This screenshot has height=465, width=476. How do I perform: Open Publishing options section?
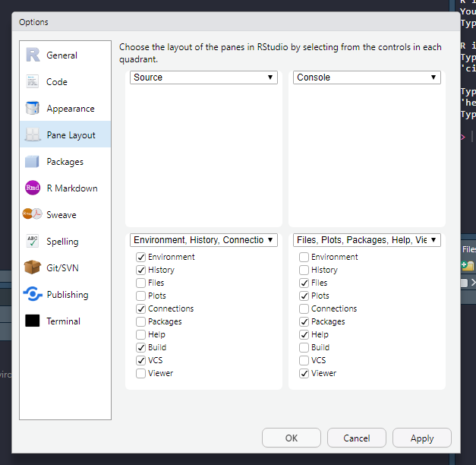point(65,295)
